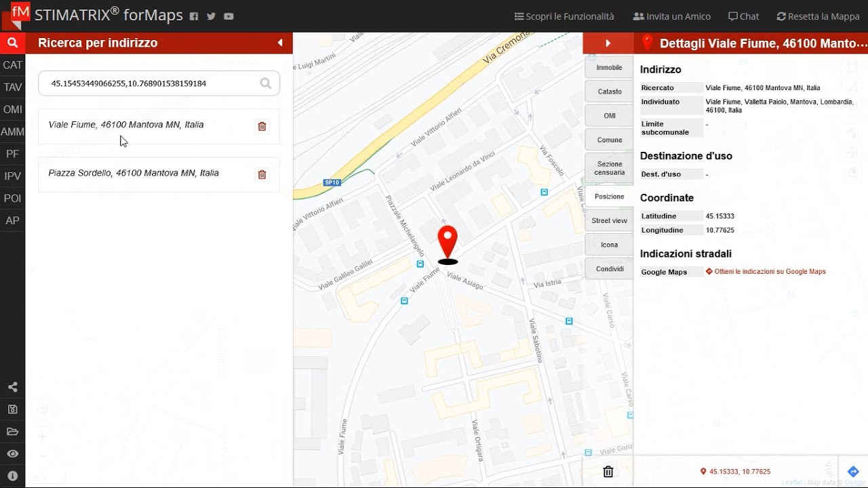Switch to the Icona tab
This screenshot has height=488, width=868.
(609, 245)
